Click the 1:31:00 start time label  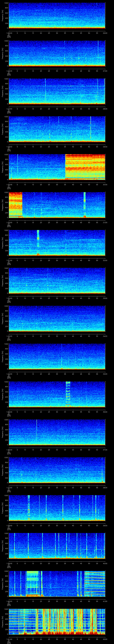(x=9, y=260)
